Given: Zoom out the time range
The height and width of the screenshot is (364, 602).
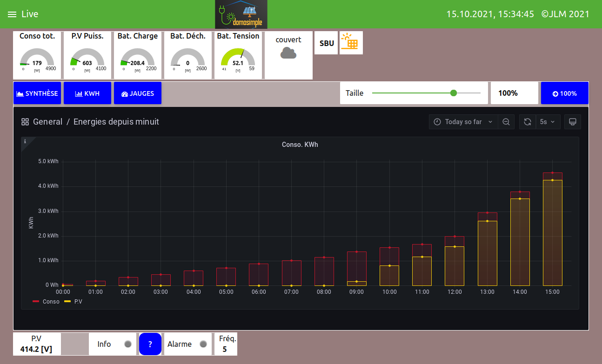Looking at the screenshot, I should [x=506, y=122].
